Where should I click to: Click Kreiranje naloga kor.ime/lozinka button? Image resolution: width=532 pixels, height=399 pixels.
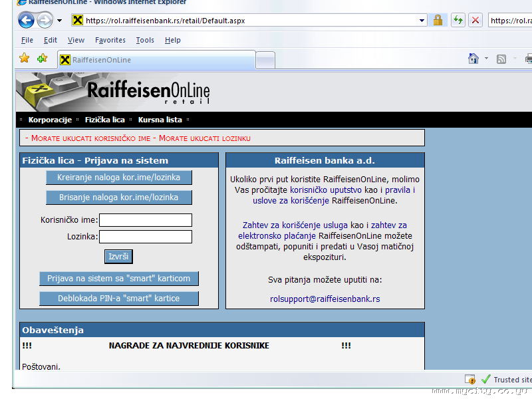(119, 178)
